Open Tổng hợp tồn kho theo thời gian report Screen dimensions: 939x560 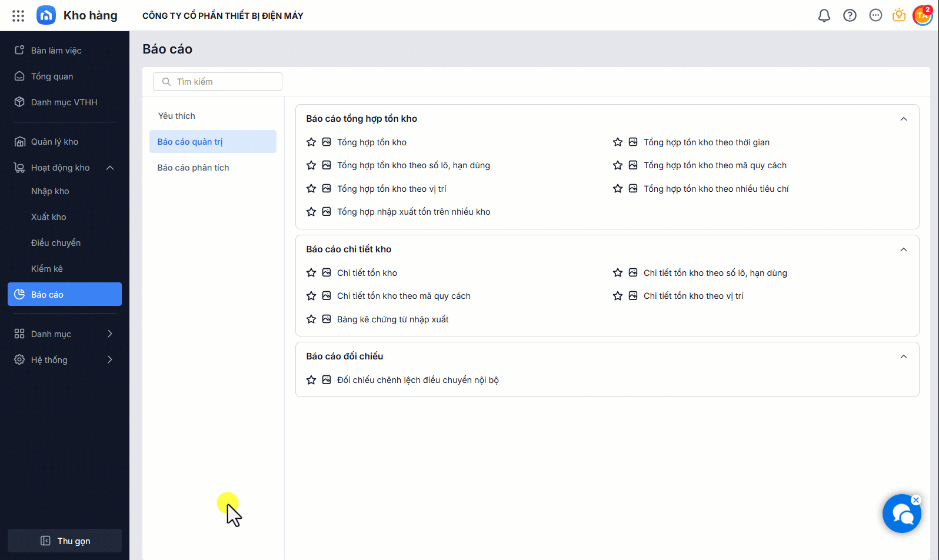pos(706,142)
